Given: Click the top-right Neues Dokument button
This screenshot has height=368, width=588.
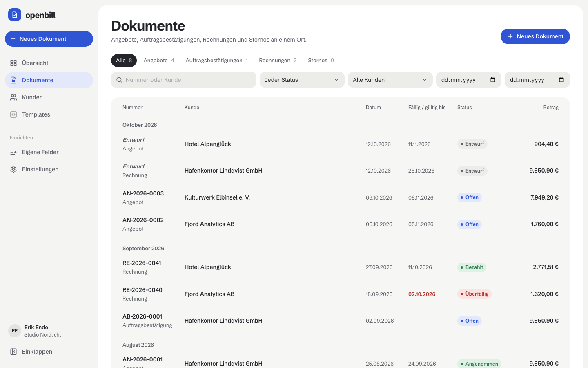Looking at the screenshot, I should point(535,36).
